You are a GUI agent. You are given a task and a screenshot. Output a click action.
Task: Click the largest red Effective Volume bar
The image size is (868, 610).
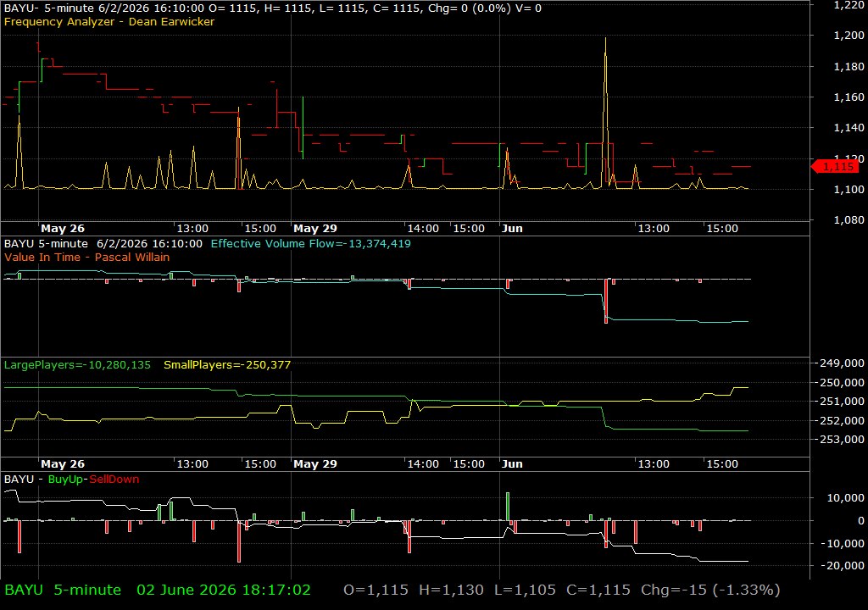click(x=606, y=301)
